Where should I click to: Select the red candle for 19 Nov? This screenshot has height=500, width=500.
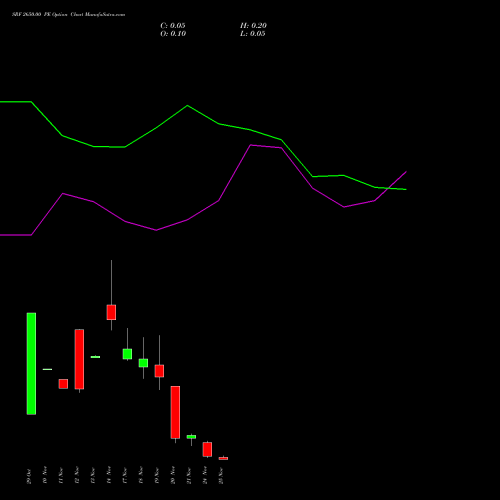point(159,371)
